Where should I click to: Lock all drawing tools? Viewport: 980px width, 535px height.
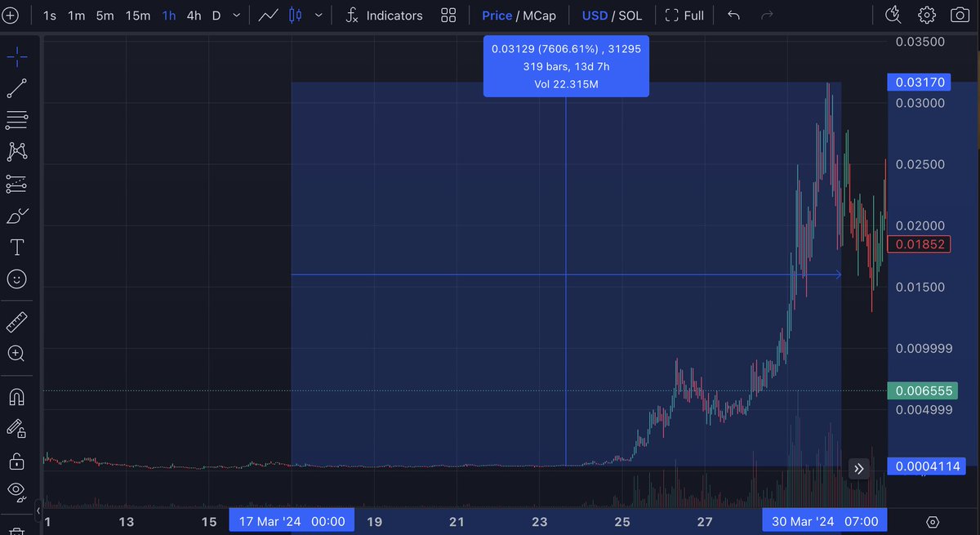point(16,461)
